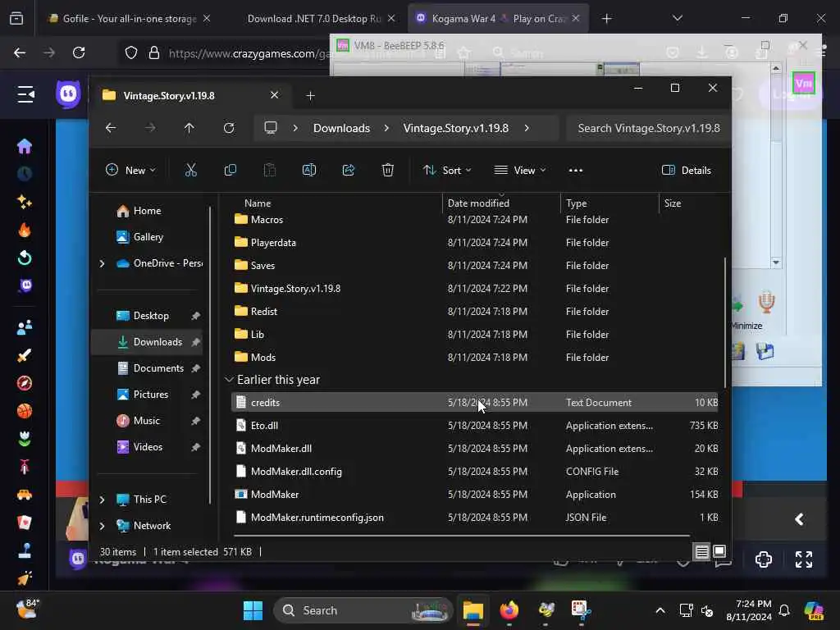The image size is (840, 630).
Task: Click Downloads in the address breadcrumb
Action: pos(342,128)
